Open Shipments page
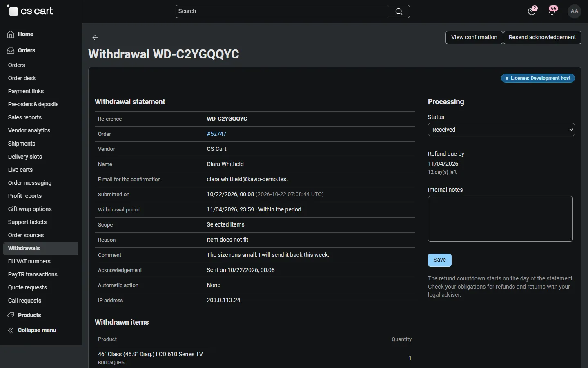The width and height of the screenshot is (588, 368). pos(22,144)
